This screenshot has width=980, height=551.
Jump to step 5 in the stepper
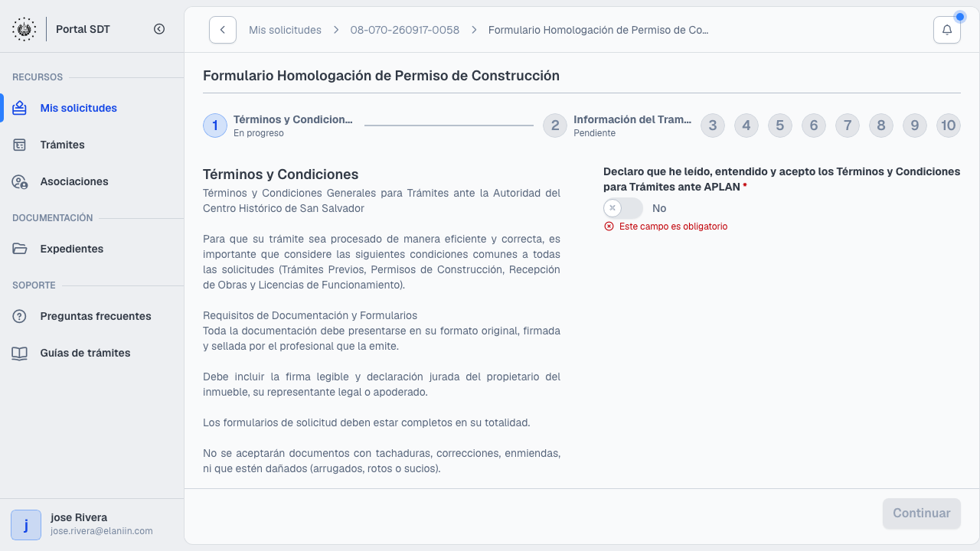(780, 126)
